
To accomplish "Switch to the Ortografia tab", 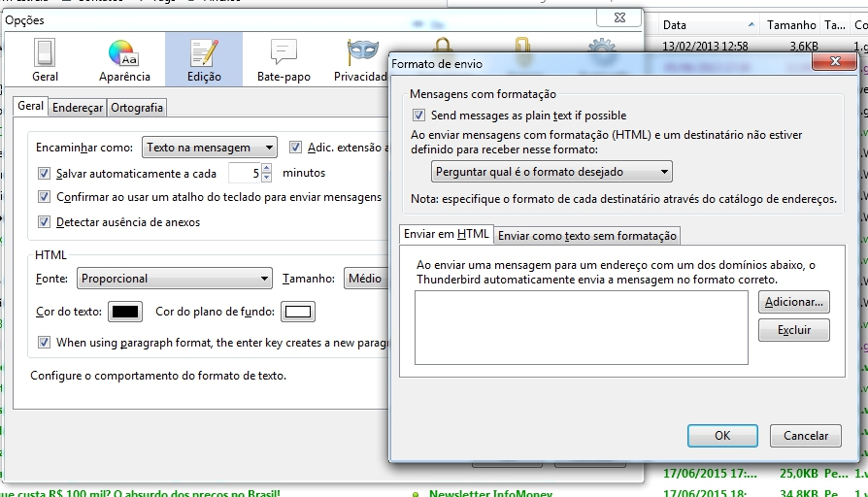I will 137,108.
